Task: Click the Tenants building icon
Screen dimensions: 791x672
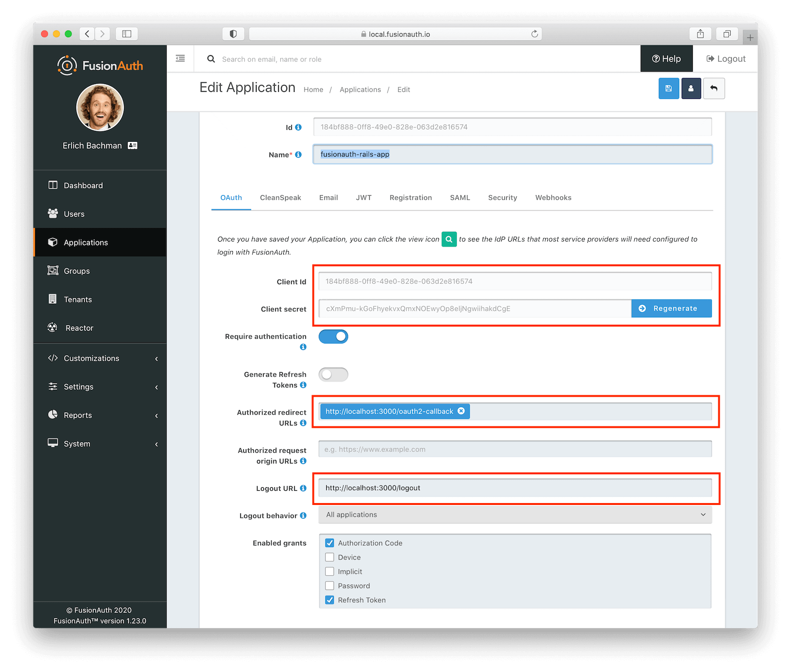Action: (52, 299)
